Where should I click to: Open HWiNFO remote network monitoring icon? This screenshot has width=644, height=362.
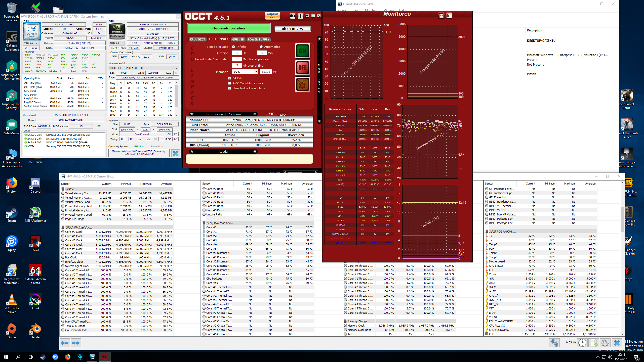click(x=554, y=343)
